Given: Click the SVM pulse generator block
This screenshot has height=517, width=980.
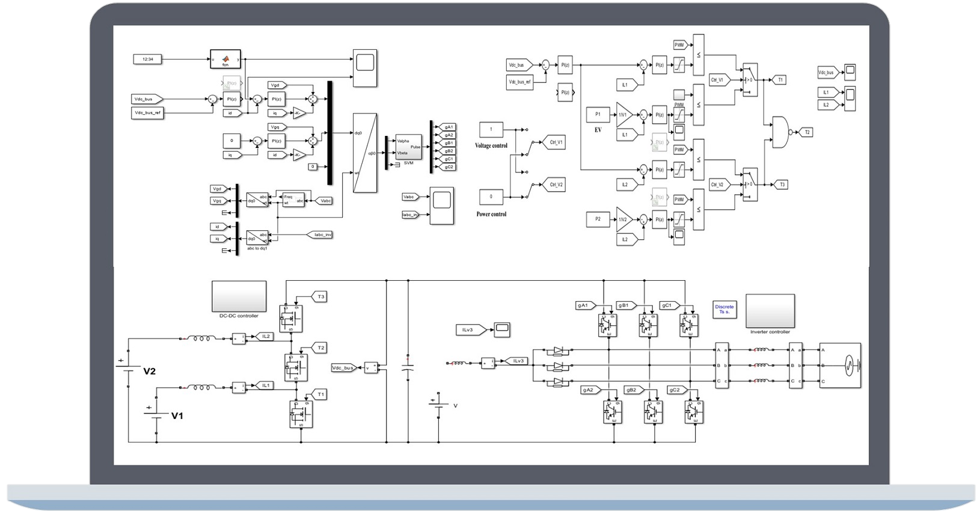Looking at the screenshot, I should (408, 147).
